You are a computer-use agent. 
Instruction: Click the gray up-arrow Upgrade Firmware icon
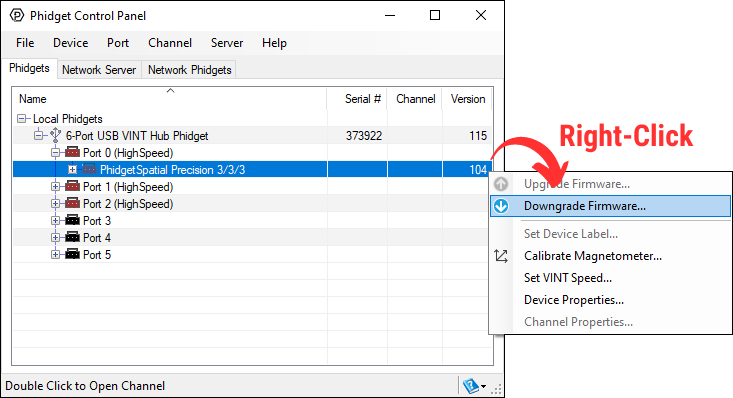coord(501,184)
